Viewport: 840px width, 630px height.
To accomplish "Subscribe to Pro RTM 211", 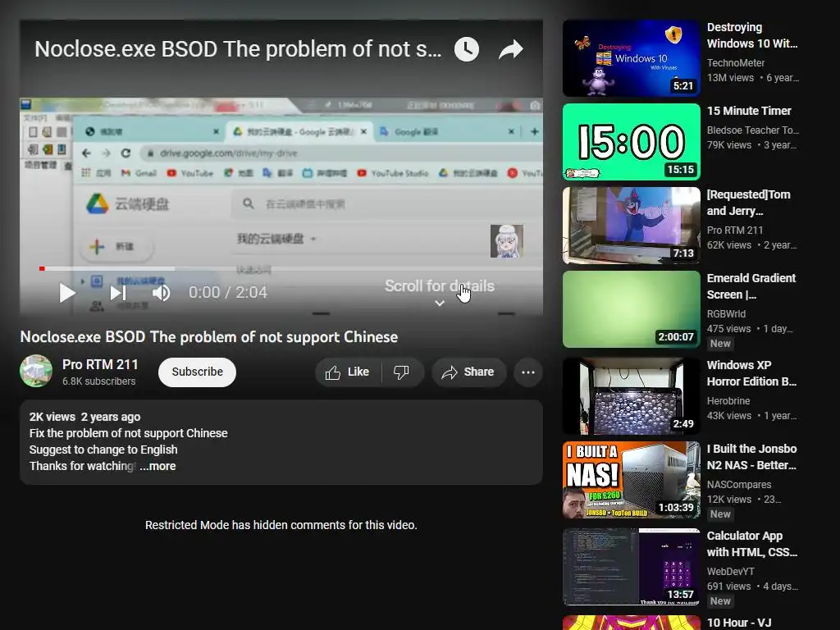I will 197,372.
